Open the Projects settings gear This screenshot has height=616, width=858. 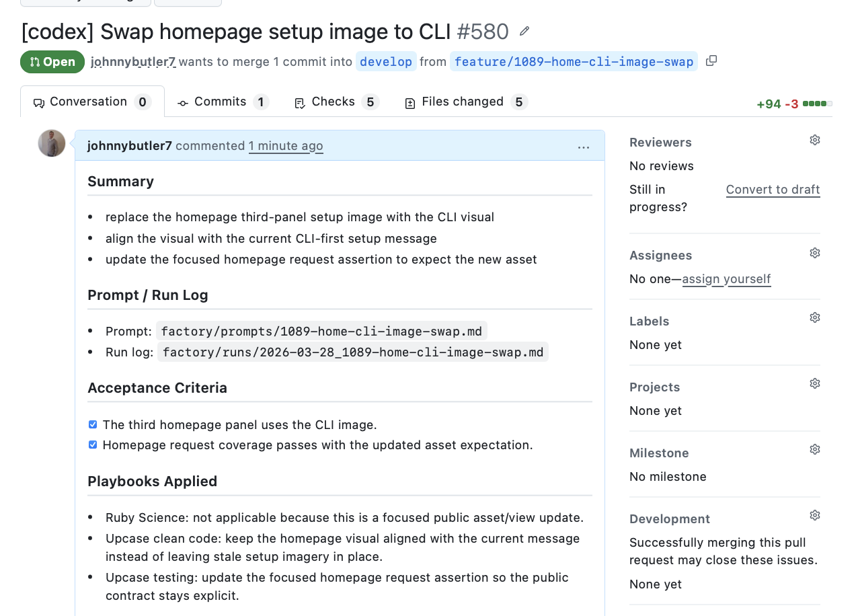(814, 383)
